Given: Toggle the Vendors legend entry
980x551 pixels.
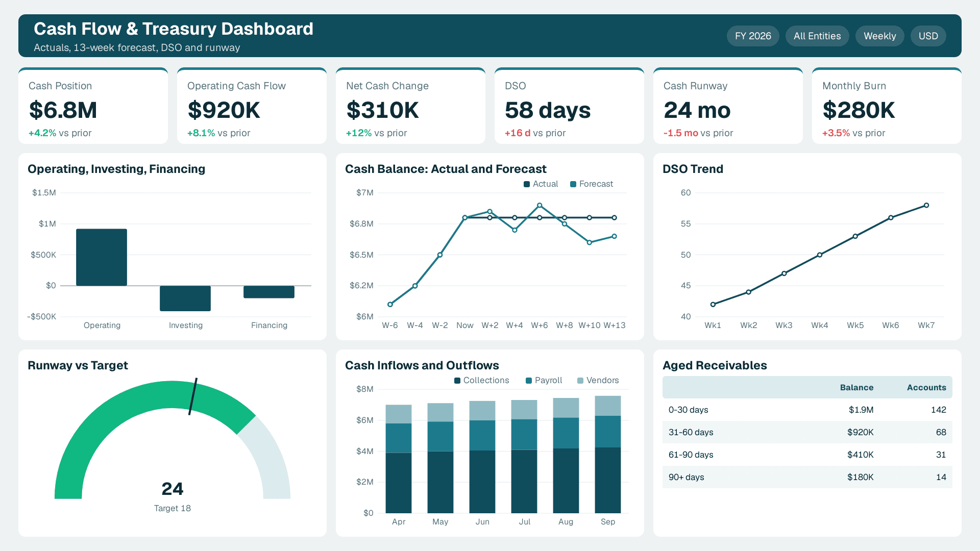Looking at the screenshot, I should pyautogui.click(x=598, y=381).
